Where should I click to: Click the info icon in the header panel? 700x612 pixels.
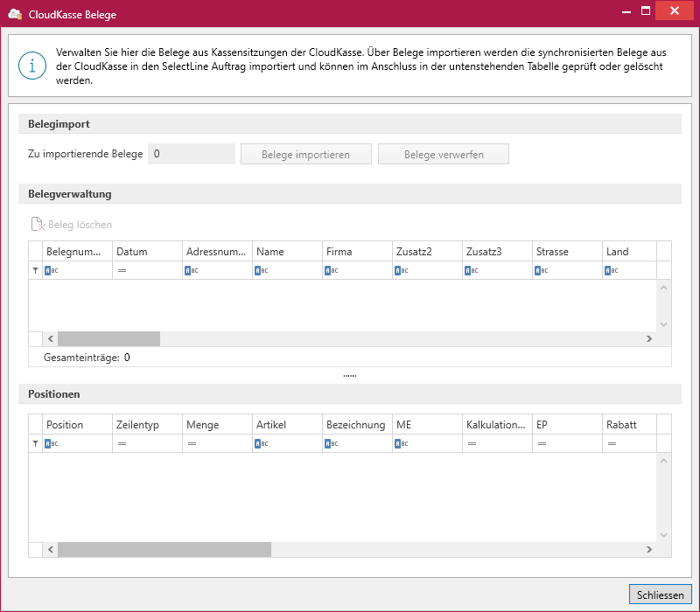point(32,66)
